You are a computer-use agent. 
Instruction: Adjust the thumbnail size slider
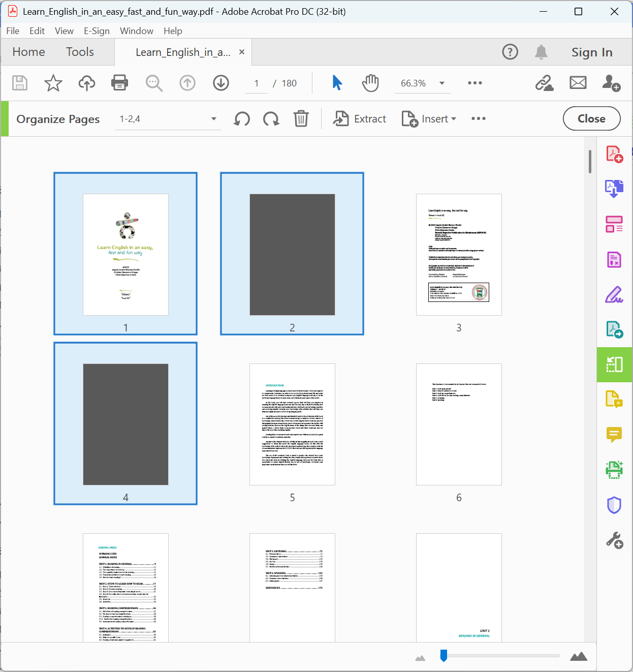443,656
